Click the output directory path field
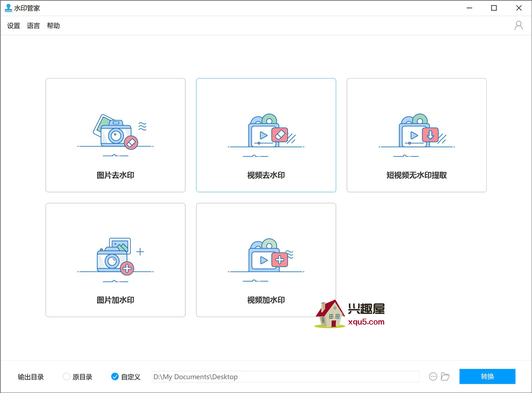Viewport: 532px width, 393px height. tap(286, 377)
